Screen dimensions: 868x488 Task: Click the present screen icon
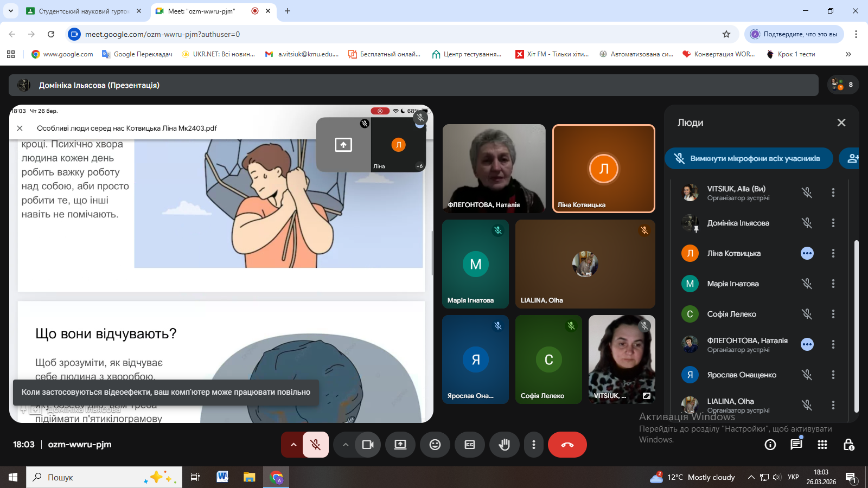tap(400, 445)
